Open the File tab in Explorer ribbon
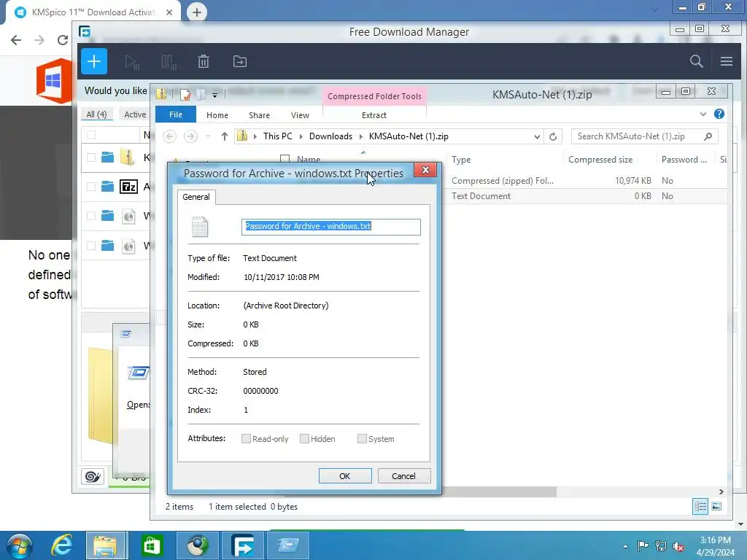 [176, 114]
